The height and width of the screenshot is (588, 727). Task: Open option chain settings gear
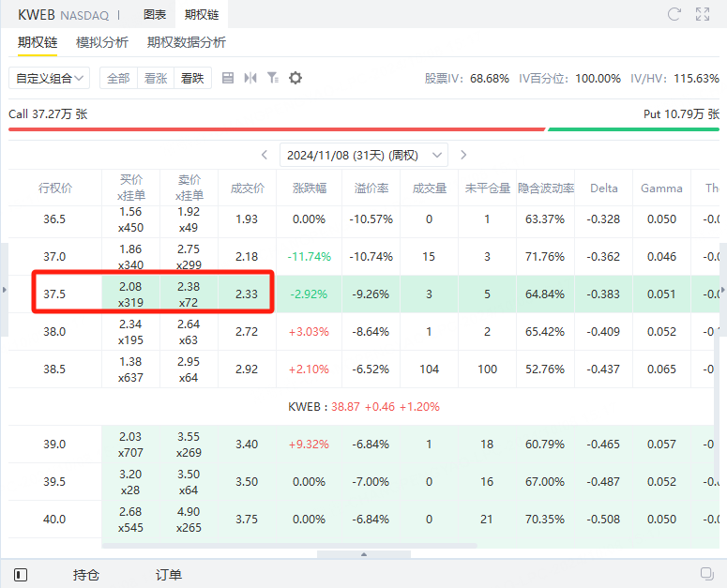coord(295,78)
